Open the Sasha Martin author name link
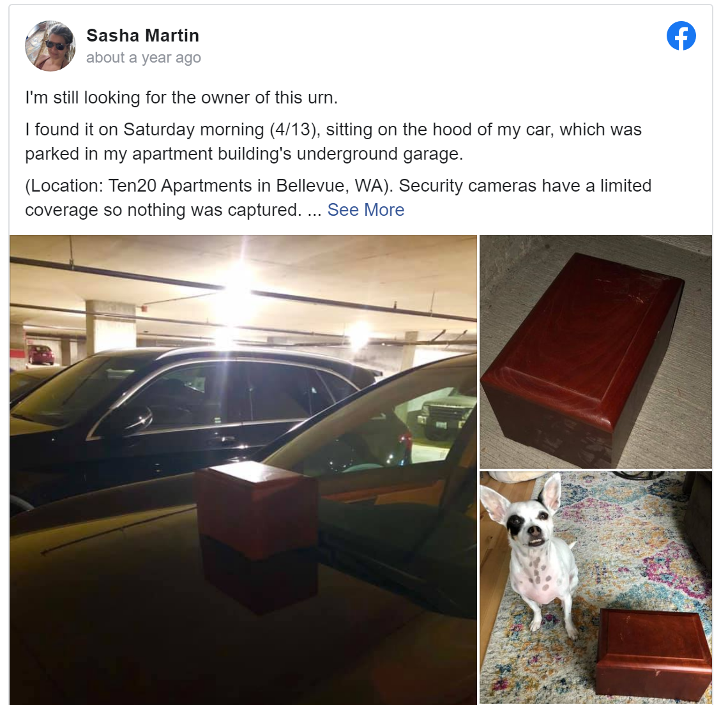Viewport: 728px width, 705px height. coord(142,35)
